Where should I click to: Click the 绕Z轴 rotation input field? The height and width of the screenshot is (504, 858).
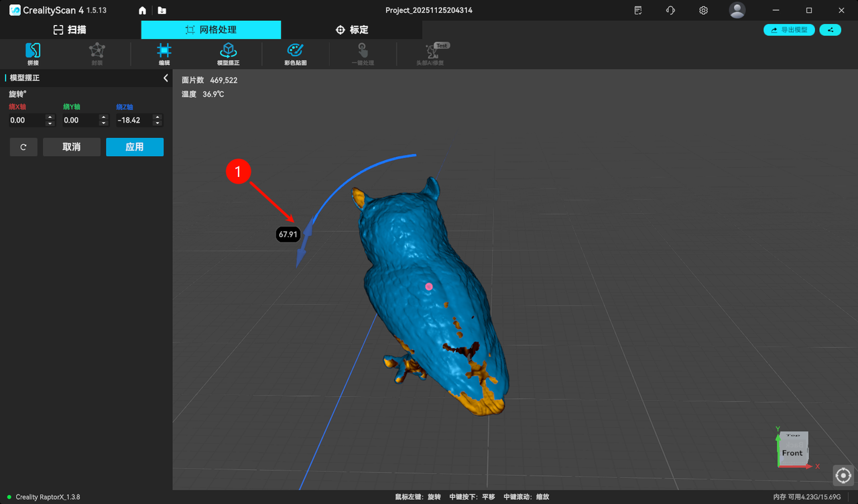pyautogui.click(x=133, y=121)
